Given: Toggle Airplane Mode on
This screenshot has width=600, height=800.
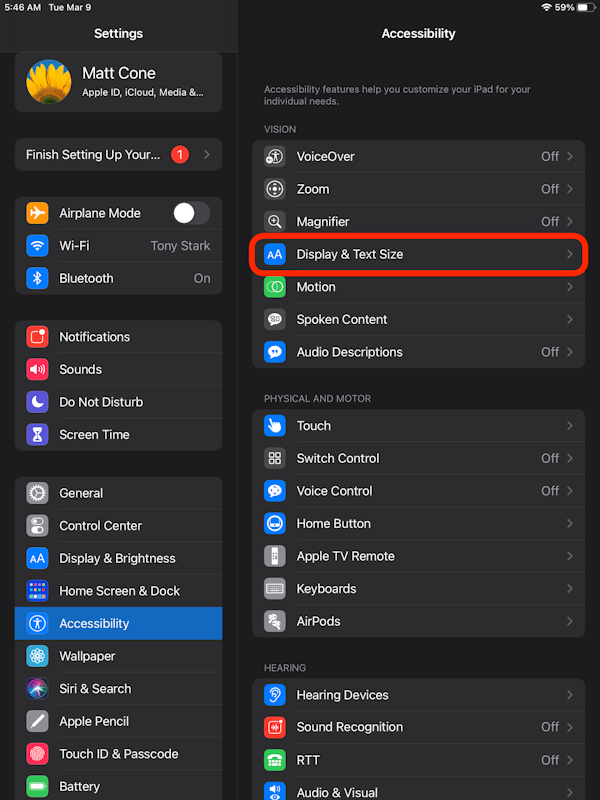Looking at the screenshot, I should (190, 213).
